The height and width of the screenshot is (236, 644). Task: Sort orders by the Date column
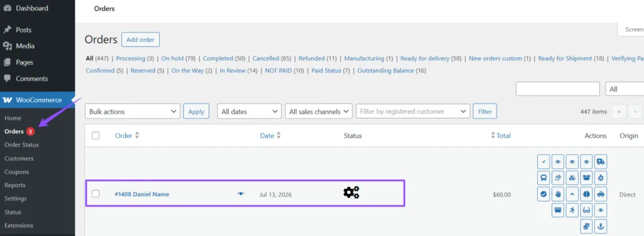270,136
